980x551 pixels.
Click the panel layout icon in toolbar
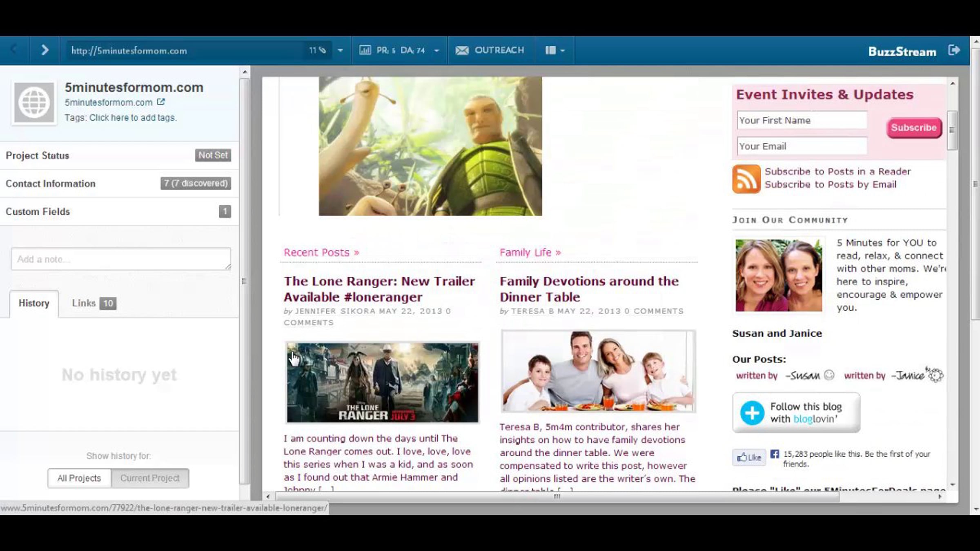coord(550,50)
